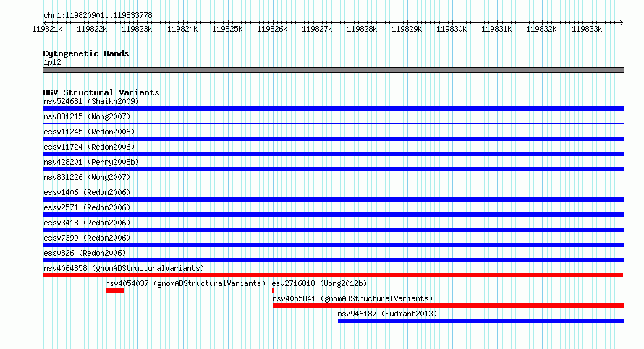Image resolution: width=644 pixels, height=349 pixels.
Task: Select the nsv946187 (Sudmant2013) label
Action: pos(387,314)
